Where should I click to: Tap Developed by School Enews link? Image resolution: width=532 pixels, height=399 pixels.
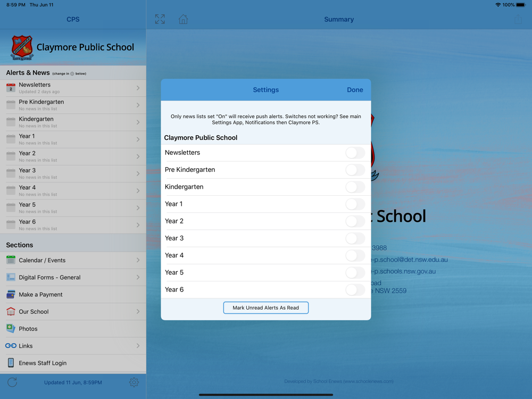click(338, 381)
